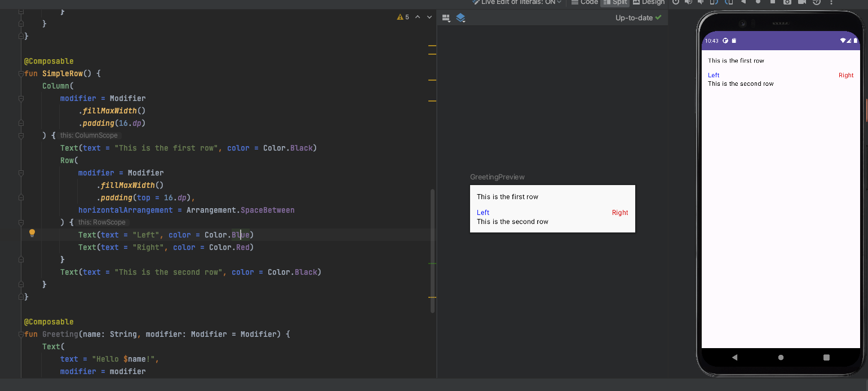Viewport: 868px width, 391px height.
Task: Tap 'Right' text on the emulator screen
Action: tap(846, 75)
